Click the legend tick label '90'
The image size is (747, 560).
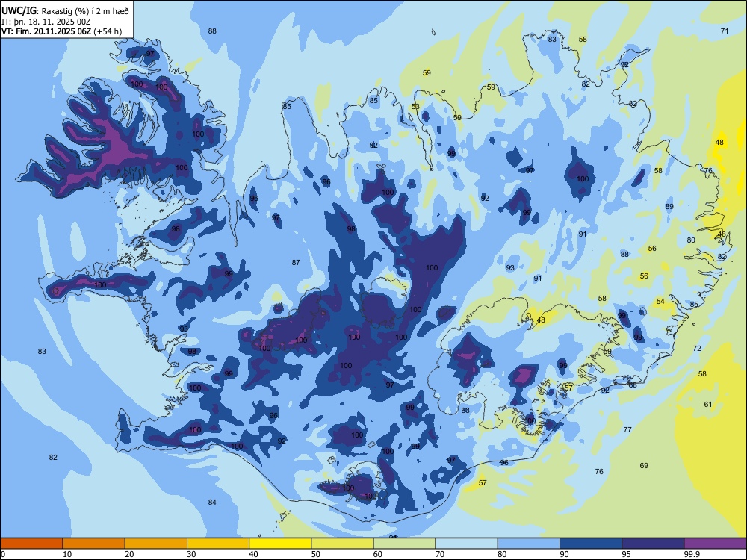point(565,554)
